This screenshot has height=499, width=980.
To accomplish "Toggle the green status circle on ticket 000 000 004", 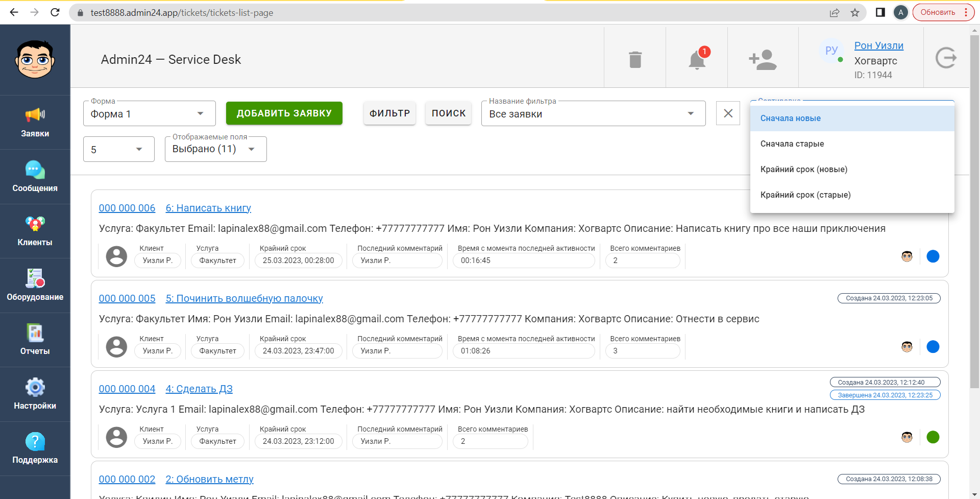I will coord(933,437).
